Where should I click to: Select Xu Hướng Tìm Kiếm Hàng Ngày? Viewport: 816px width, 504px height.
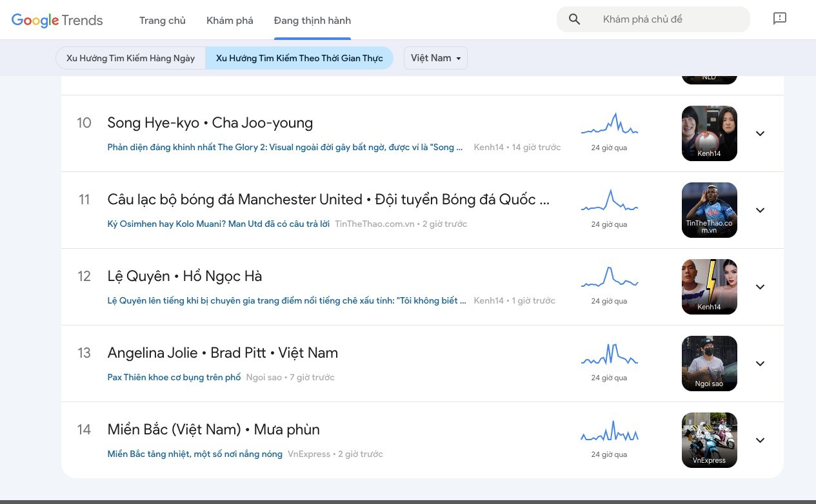[131, 58]
